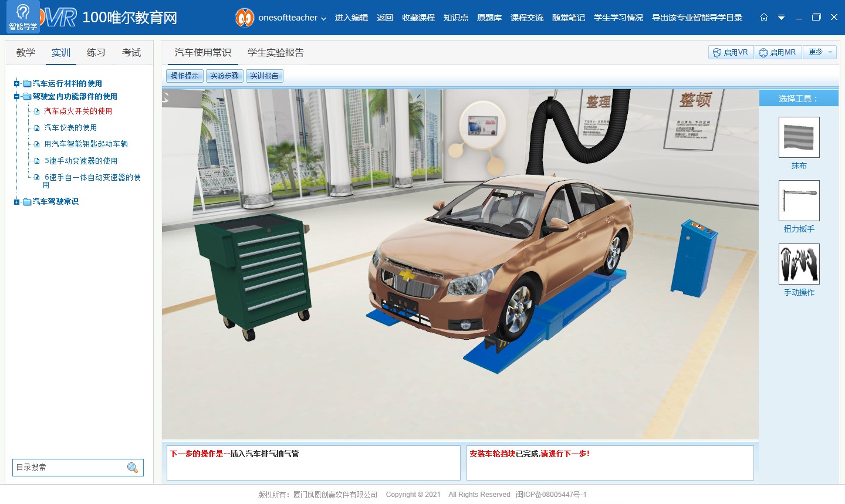Image resolution: width=845 pixels, height=504 pixels.
Task: Click the onesoftteacher avatar icon
Action: [245, 18]
